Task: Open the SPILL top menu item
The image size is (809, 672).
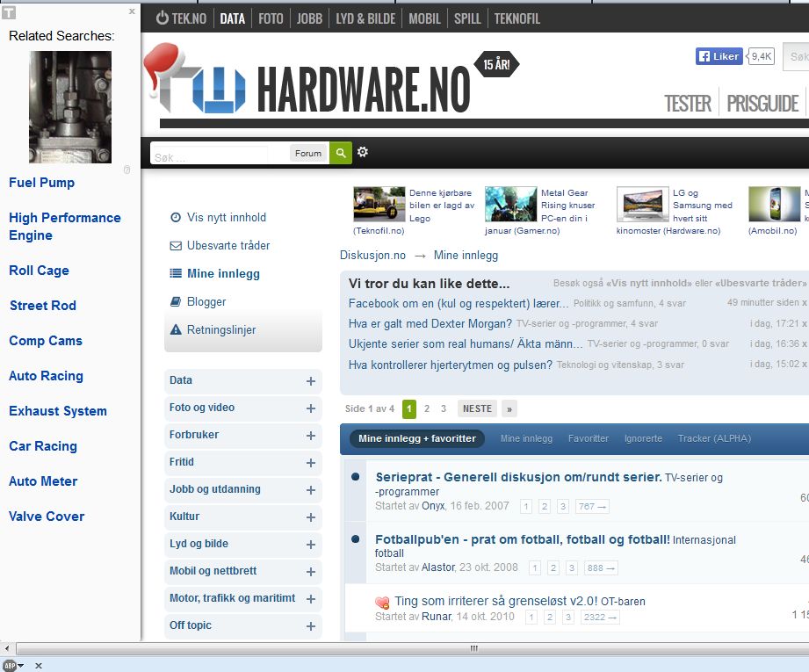Action: [x=467, y=18]
